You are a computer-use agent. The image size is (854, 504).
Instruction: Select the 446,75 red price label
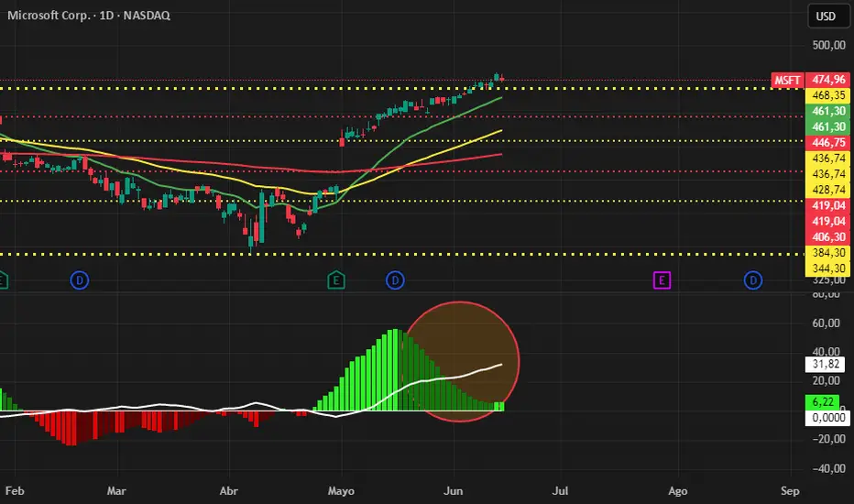coord(828,143)
